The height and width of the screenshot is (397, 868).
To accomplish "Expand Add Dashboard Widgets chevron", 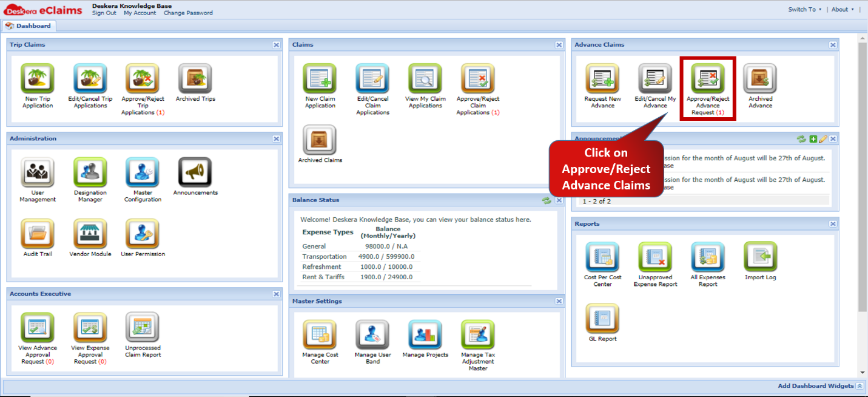I will coord(860,386).
